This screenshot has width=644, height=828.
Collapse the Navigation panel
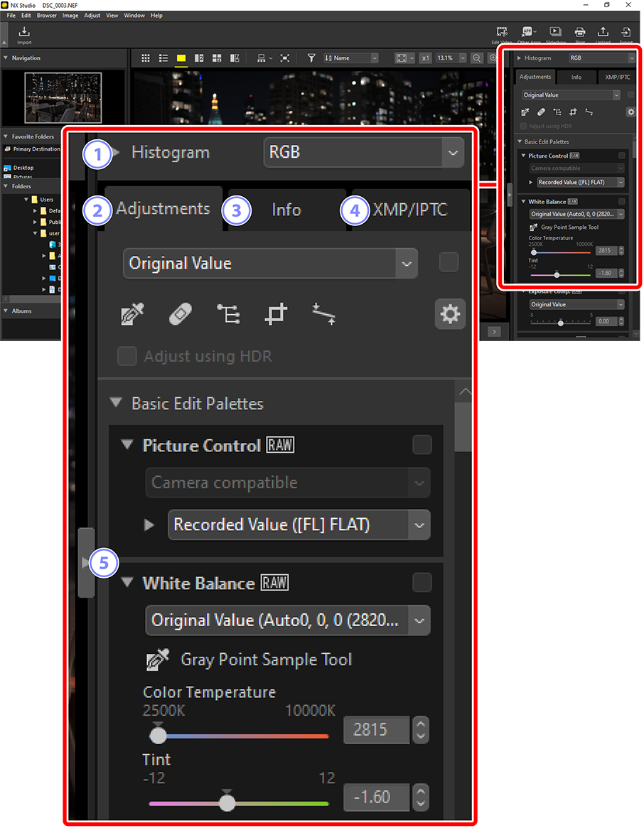5,58
